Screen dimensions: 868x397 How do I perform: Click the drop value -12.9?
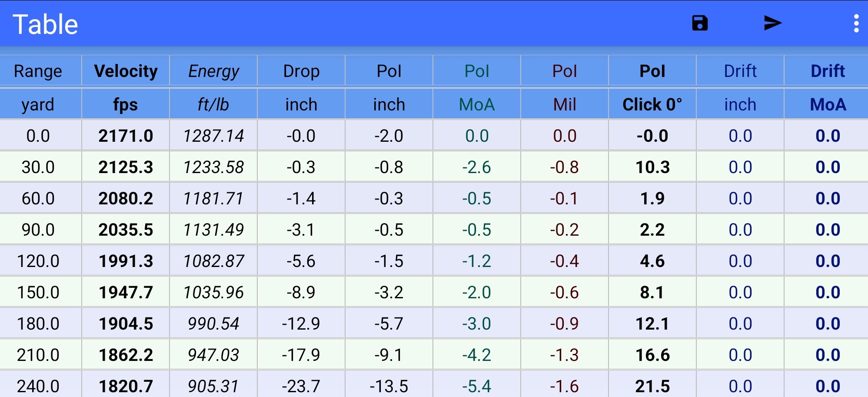coord(301,324)
